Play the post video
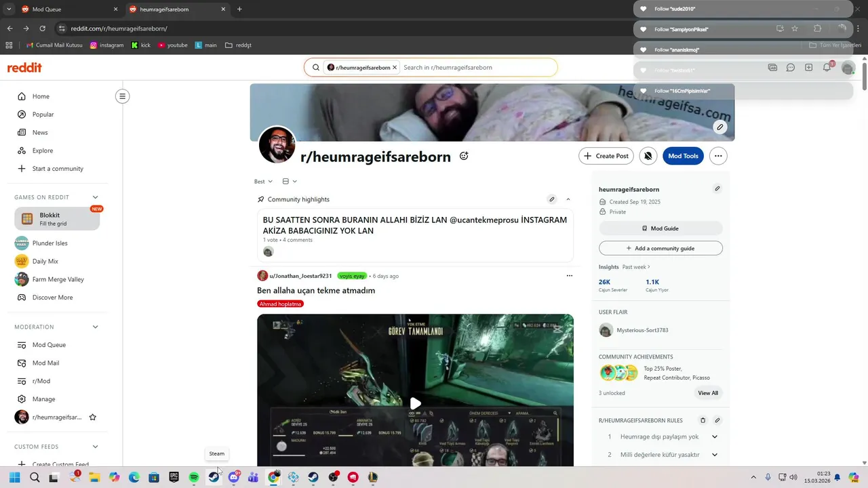868x488 pixels. click(x=415, y=403)
